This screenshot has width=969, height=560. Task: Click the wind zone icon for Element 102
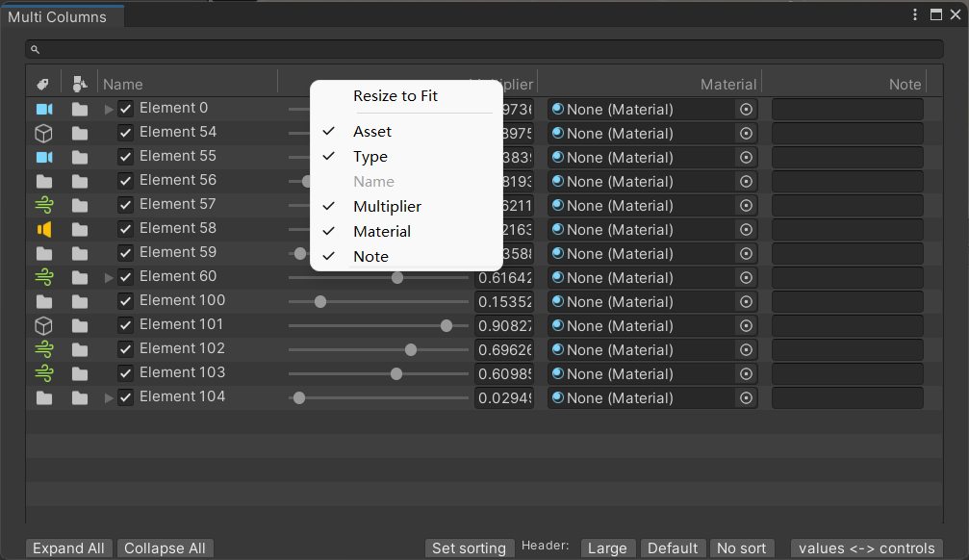(44, 350)
